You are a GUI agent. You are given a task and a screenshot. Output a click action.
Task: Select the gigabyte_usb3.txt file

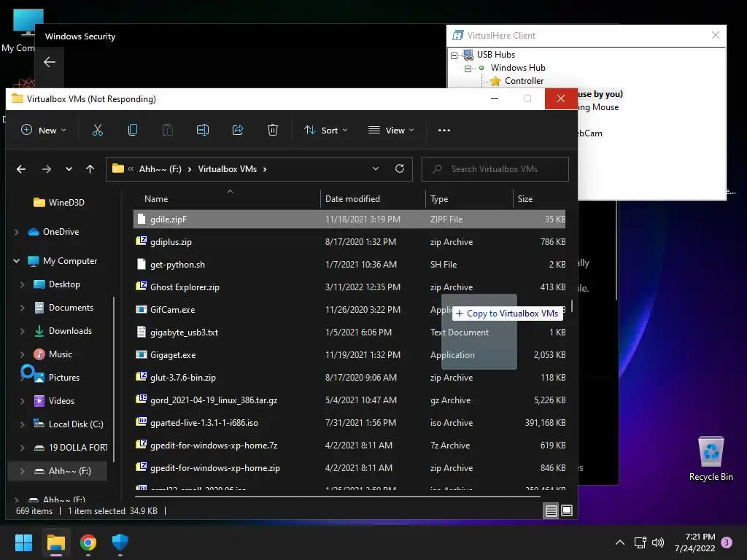[349, 332]
